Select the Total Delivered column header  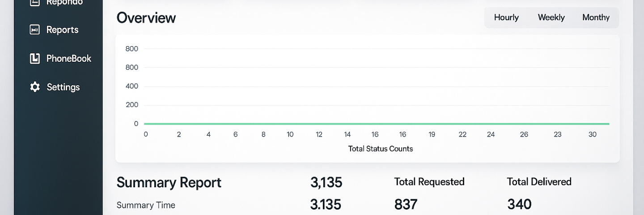pos(539,182)
